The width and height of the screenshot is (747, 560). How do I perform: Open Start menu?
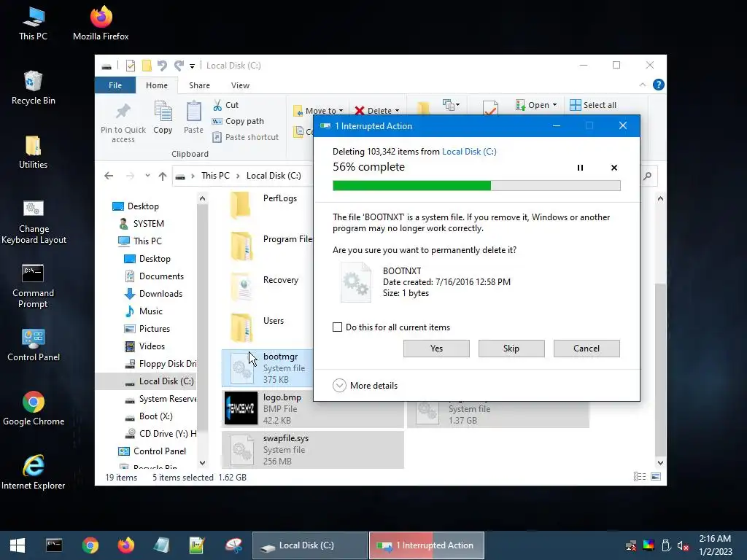click(x=18, y=545)
